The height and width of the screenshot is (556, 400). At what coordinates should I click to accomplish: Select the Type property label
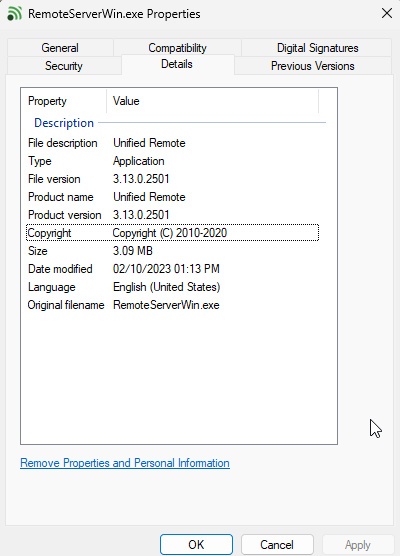click(40, 161)
